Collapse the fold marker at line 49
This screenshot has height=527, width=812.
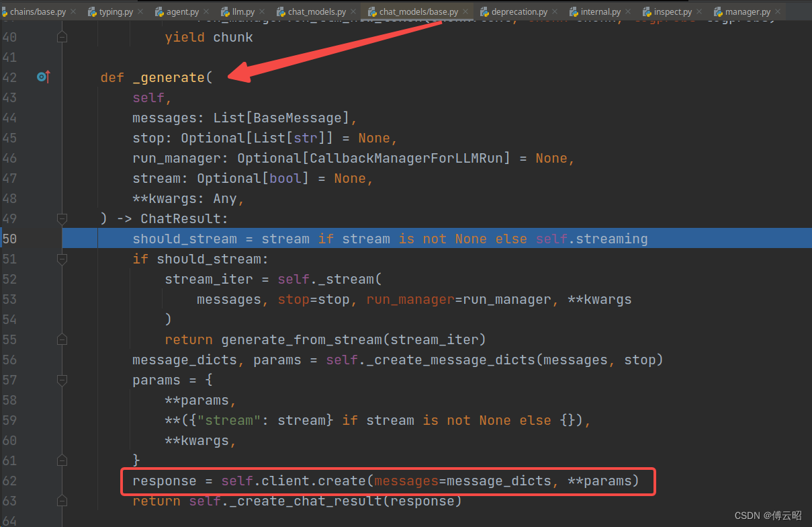pos(62,218)
